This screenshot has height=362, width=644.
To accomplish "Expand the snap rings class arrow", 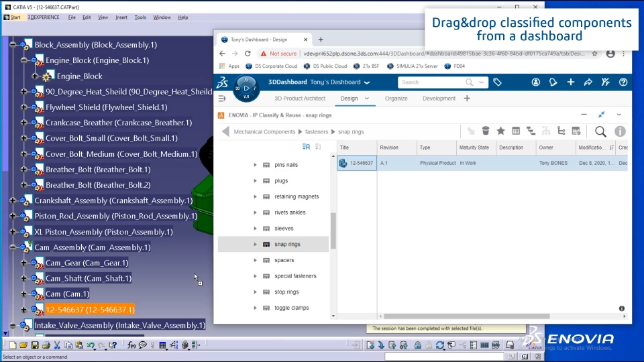I will pos(255,244).
